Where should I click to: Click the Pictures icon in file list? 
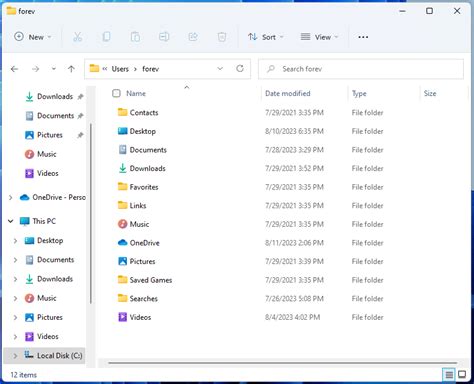click(123, 261)
